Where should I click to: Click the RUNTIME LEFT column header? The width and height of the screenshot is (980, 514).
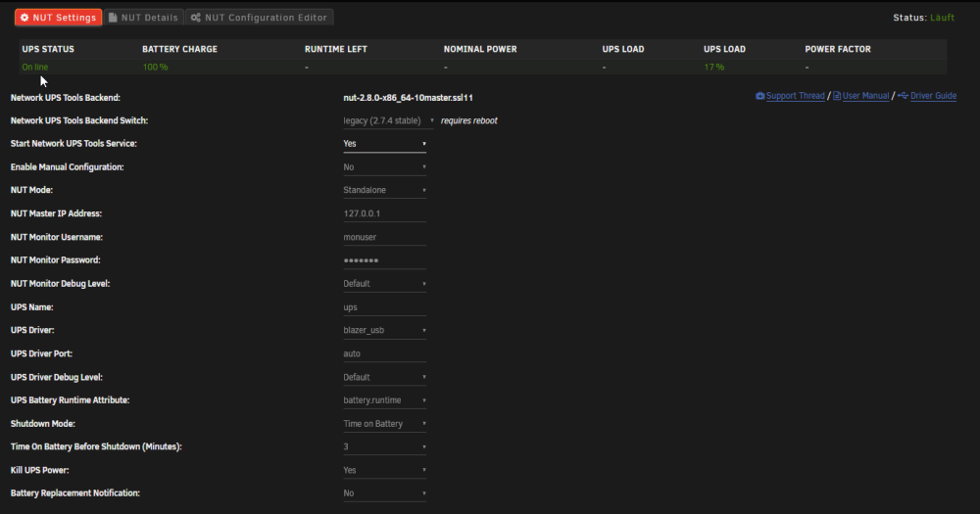click(x=335, y=49)
